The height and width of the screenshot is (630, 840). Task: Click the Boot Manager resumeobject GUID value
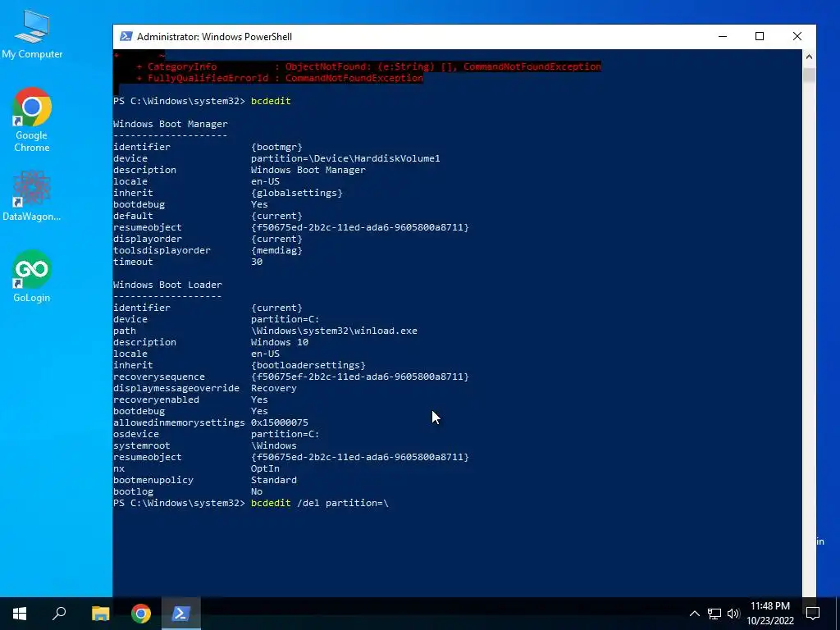(x=360, y=227)
